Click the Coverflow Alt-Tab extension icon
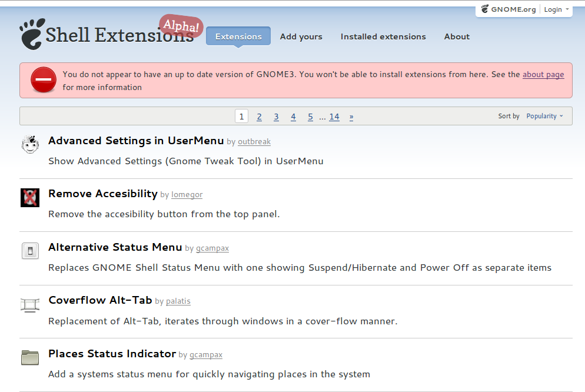This screenshot has height=392, width=585. tap(30, 305)
